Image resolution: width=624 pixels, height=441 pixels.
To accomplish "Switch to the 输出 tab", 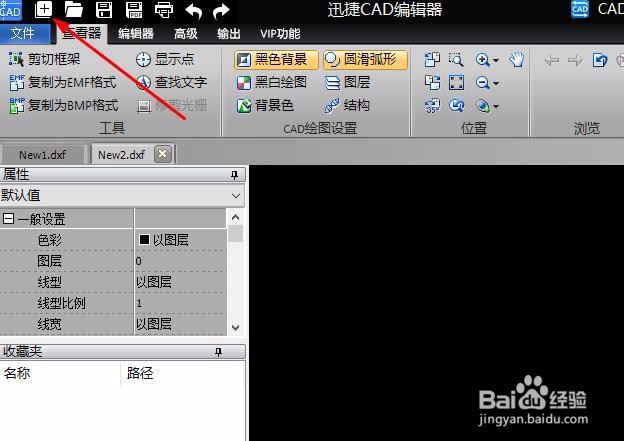I will pos(229,34).
